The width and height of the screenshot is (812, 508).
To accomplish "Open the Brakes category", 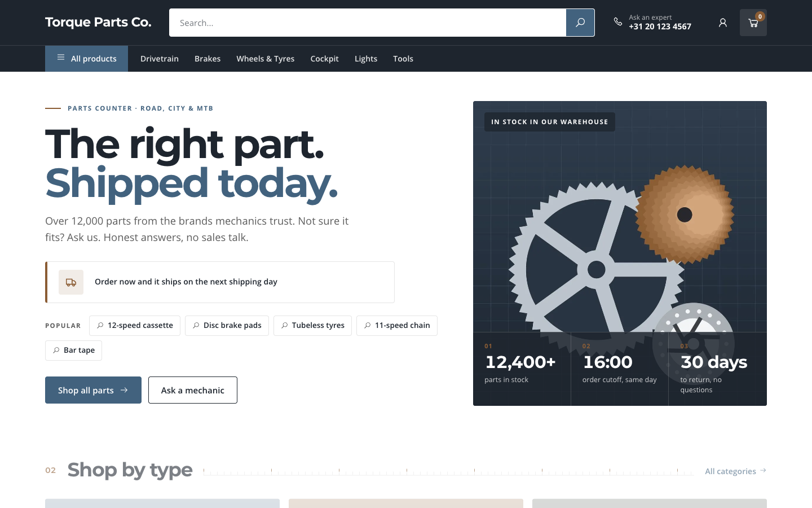I will click(x=208, y=59).
